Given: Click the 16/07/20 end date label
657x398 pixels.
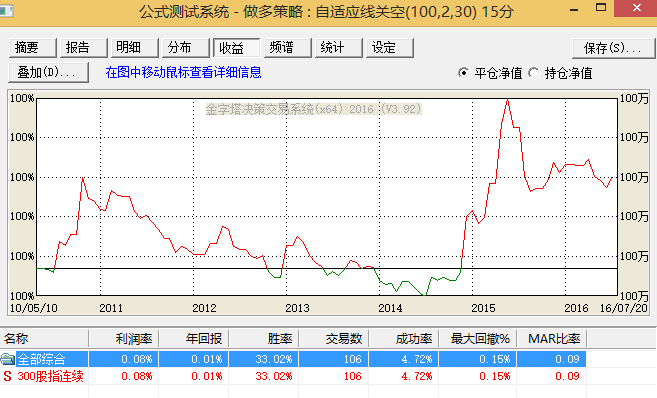Looking at the screenshot, I should click(623, 308).
